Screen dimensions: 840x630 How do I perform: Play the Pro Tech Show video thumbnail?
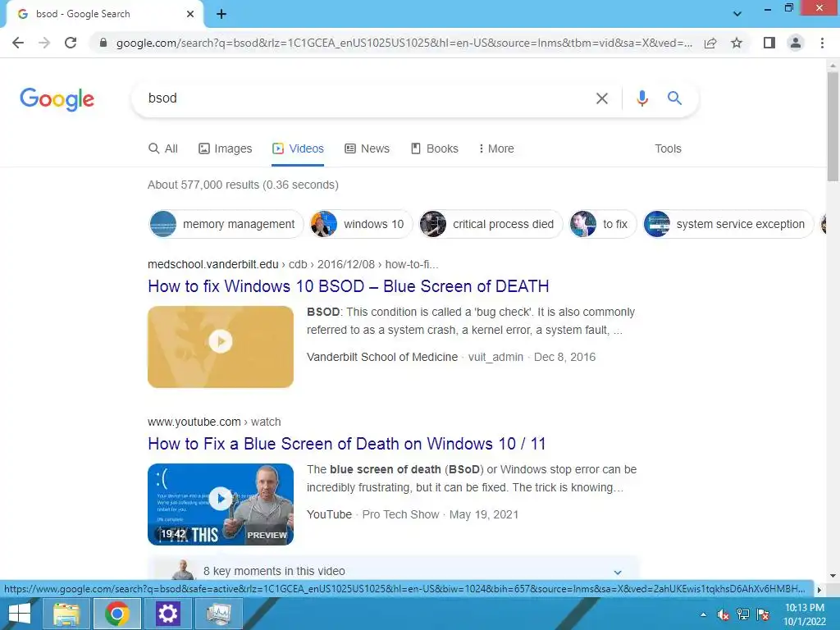221,504
